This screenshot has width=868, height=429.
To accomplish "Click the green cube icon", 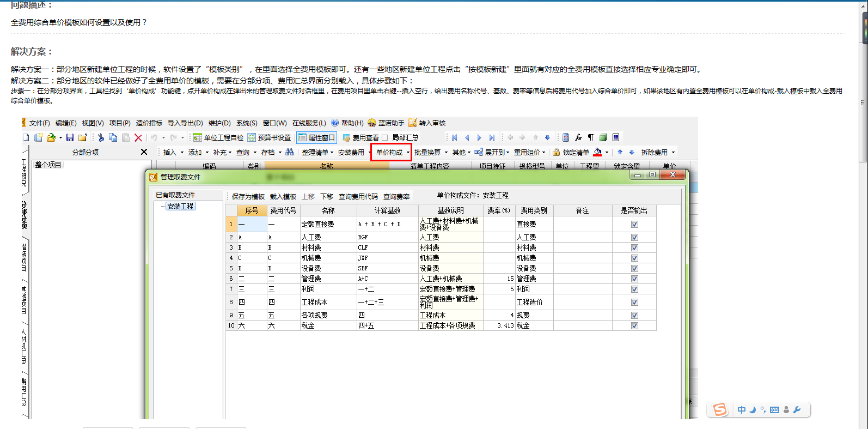I will pyautogui.click(x=603, y=137).
